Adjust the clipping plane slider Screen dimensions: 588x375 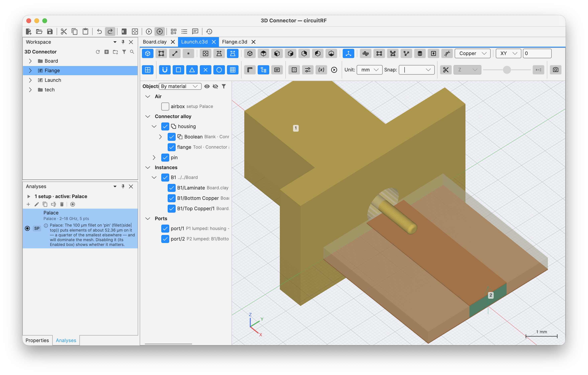pos(507,70)
